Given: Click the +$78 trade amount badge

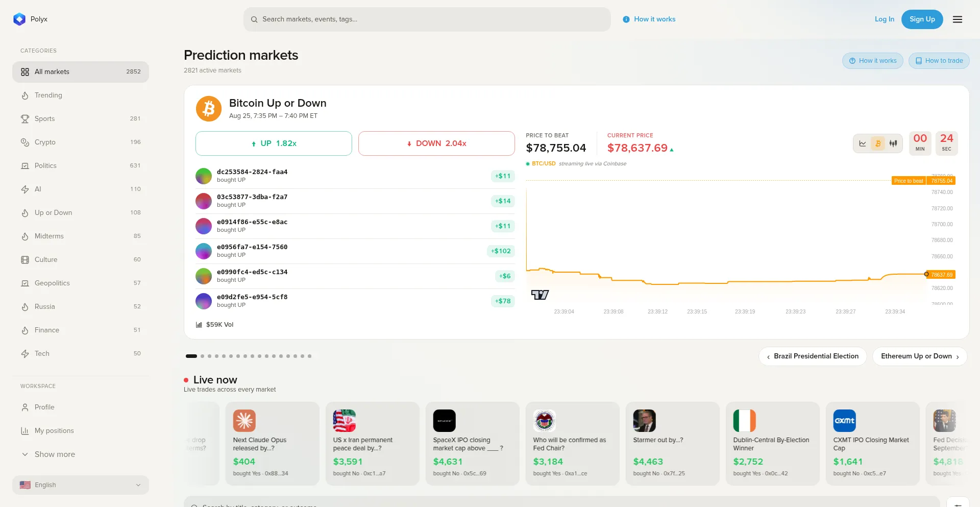Looking at the screenshot, I should tap(503, 301).
